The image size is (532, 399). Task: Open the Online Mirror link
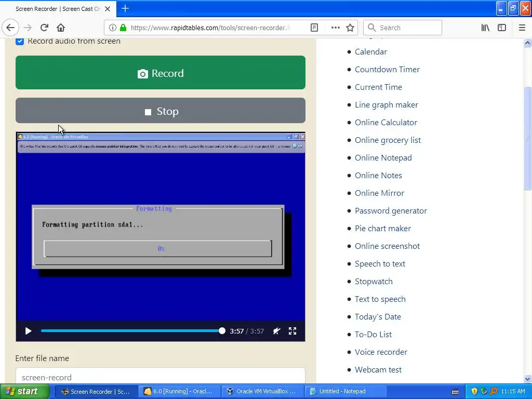pos(379,193)
